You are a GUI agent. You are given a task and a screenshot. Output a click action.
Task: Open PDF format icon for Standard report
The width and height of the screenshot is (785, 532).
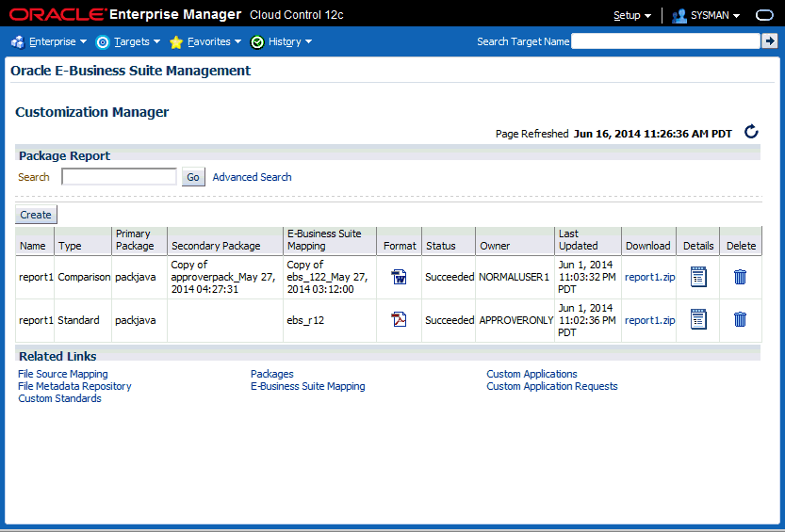(x=399, y=319)
